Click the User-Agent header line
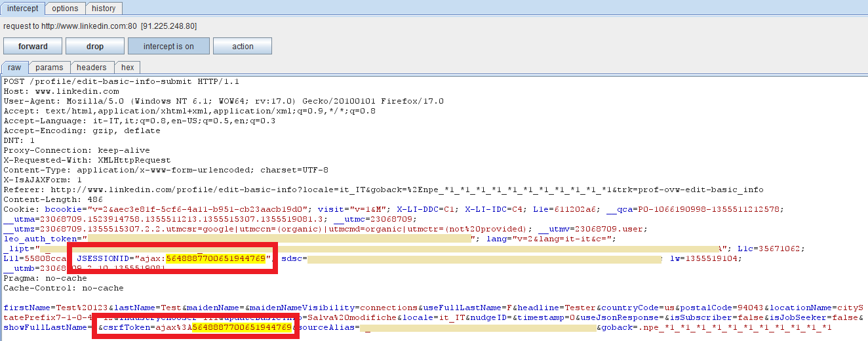The height and width of the screenshot is (341, 868). (x=224, y=102)
